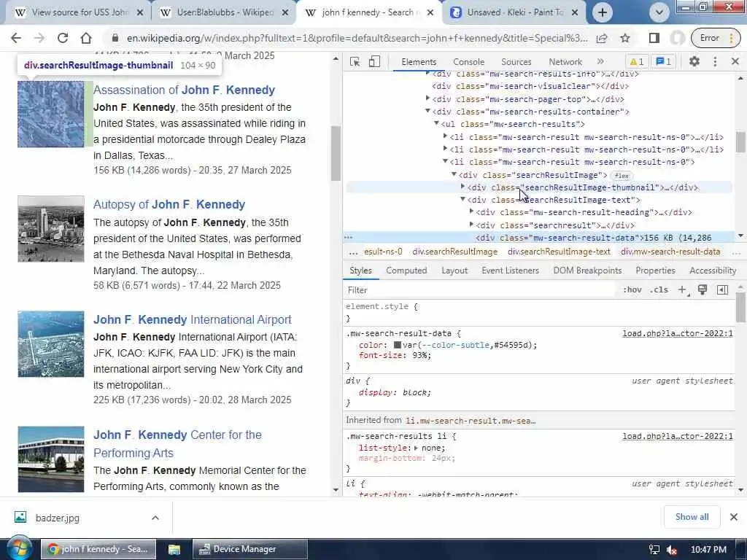
Task: Collapse the ul mw-search-results node
Action: point(436,123)
